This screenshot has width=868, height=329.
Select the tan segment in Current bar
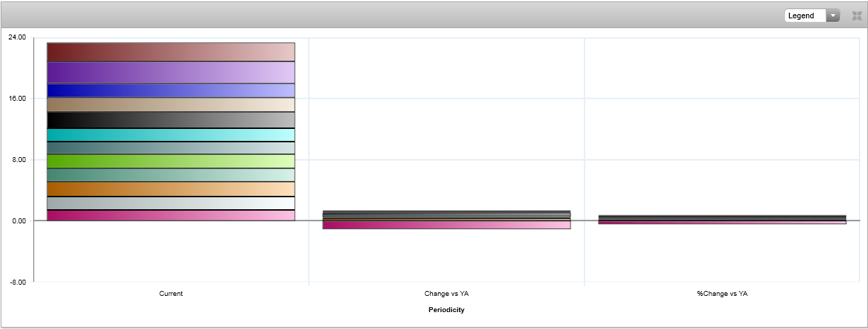coord(171,104)
